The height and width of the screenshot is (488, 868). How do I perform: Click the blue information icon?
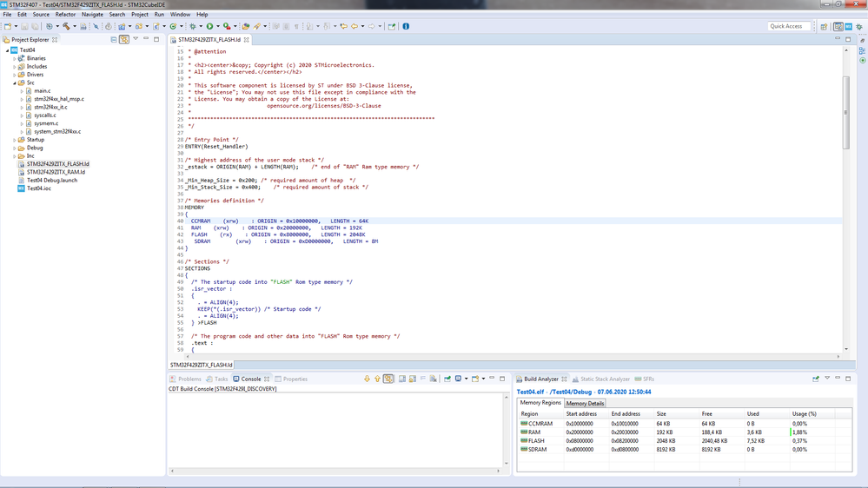pos(406,26)
